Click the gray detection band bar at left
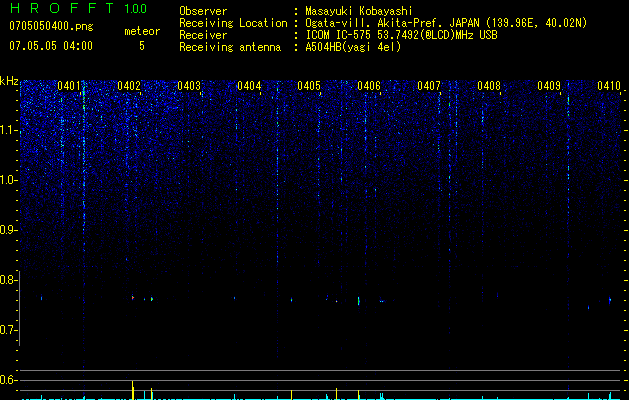 coord(20,308)
